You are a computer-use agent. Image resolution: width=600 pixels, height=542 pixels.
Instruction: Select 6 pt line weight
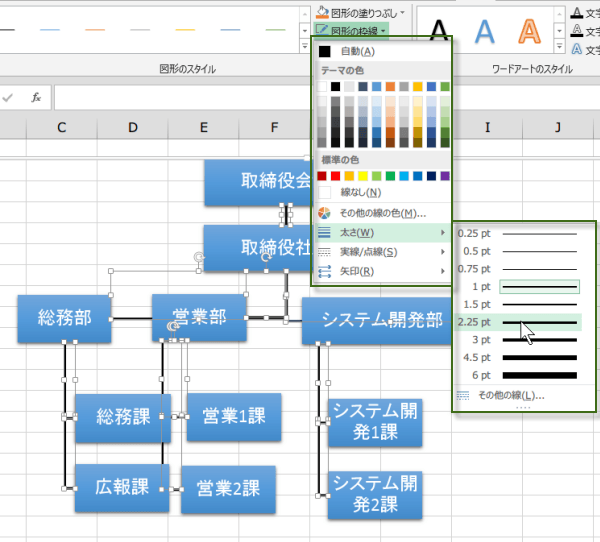click(x=518, y=375)
